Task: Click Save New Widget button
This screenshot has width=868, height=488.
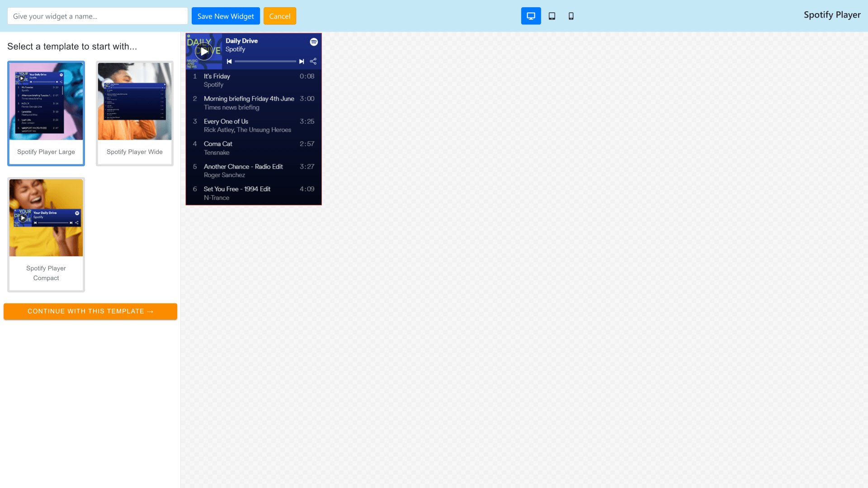Action: pos(226,16)
